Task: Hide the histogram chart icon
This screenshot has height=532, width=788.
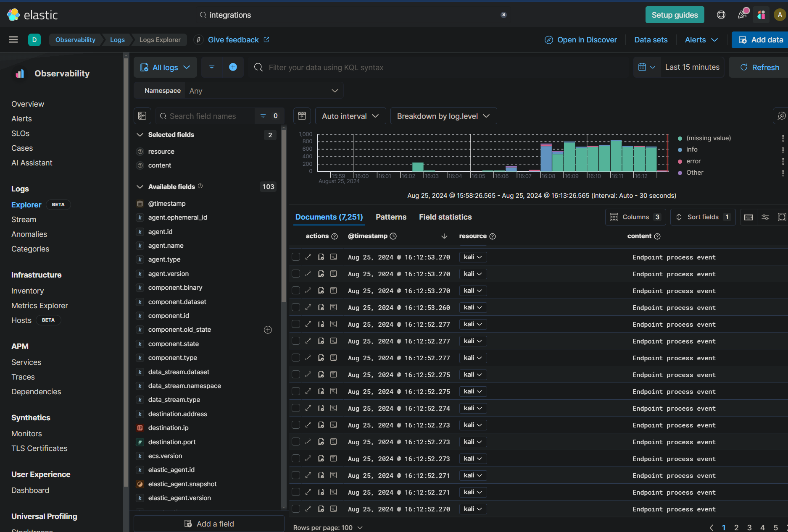Action: point(302,116)
